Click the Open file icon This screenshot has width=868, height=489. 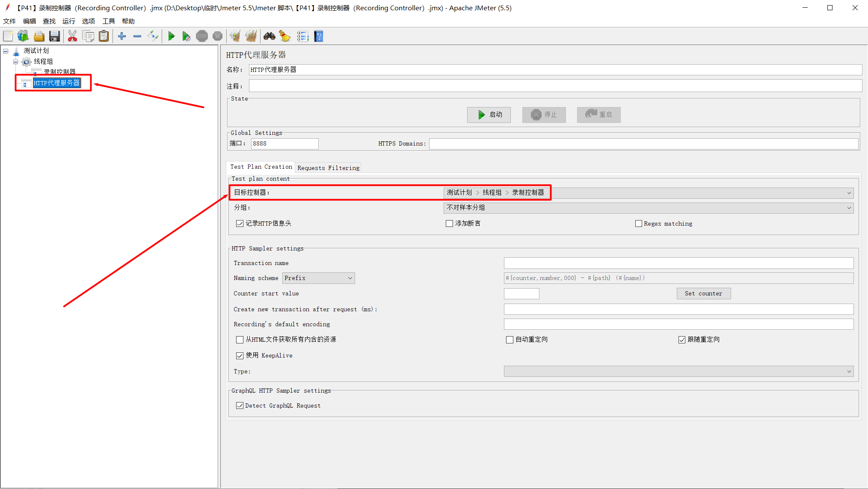[39, 36]
